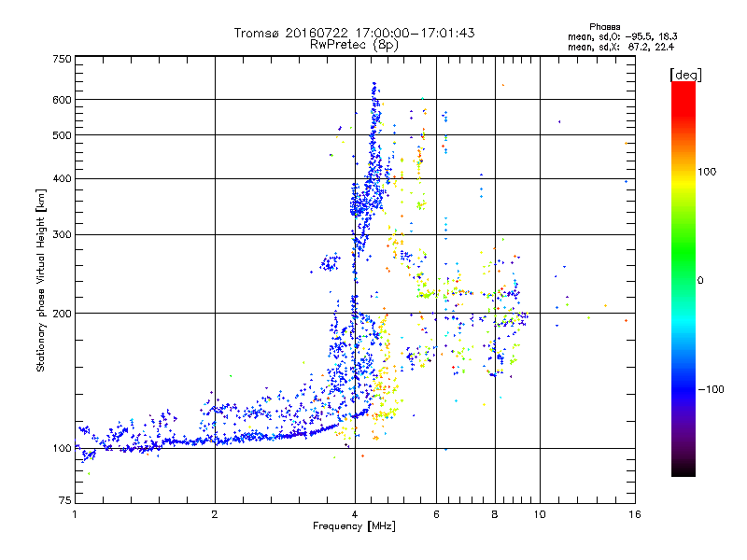Select the 'mean, sd,O: -95.5, 18.3' text

(622, 36)
